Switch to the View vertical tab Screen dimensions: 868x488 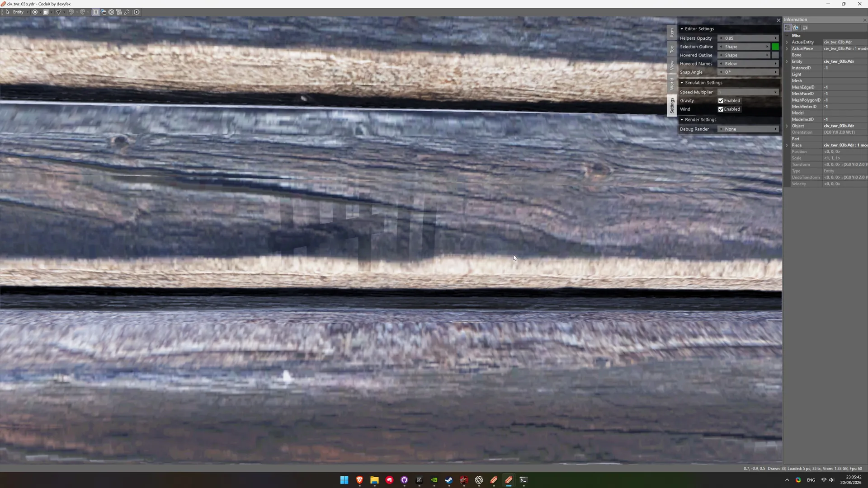[672, 65]
